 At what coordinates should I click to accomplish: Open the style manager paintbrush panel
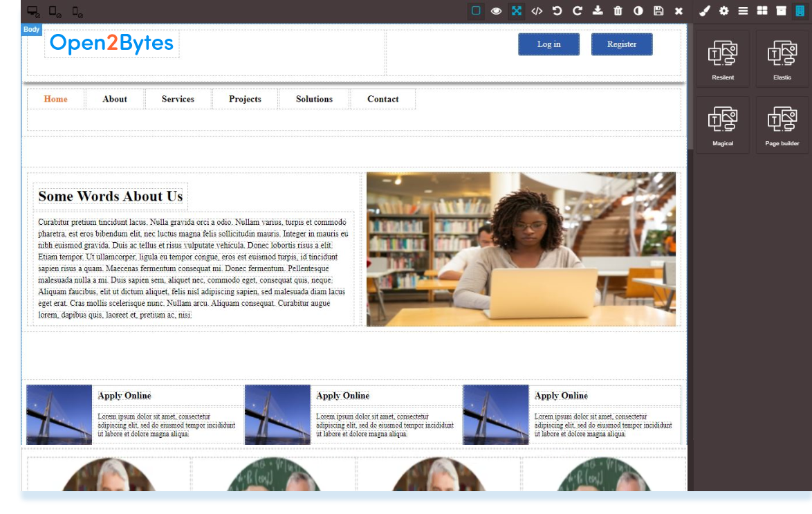[x=704, y=11]
